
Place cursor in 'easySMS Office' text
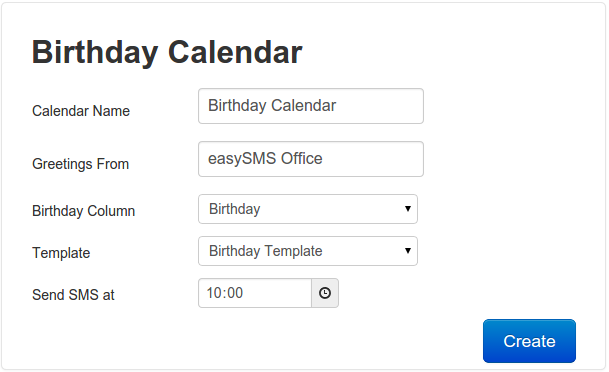tap(265, 158)
